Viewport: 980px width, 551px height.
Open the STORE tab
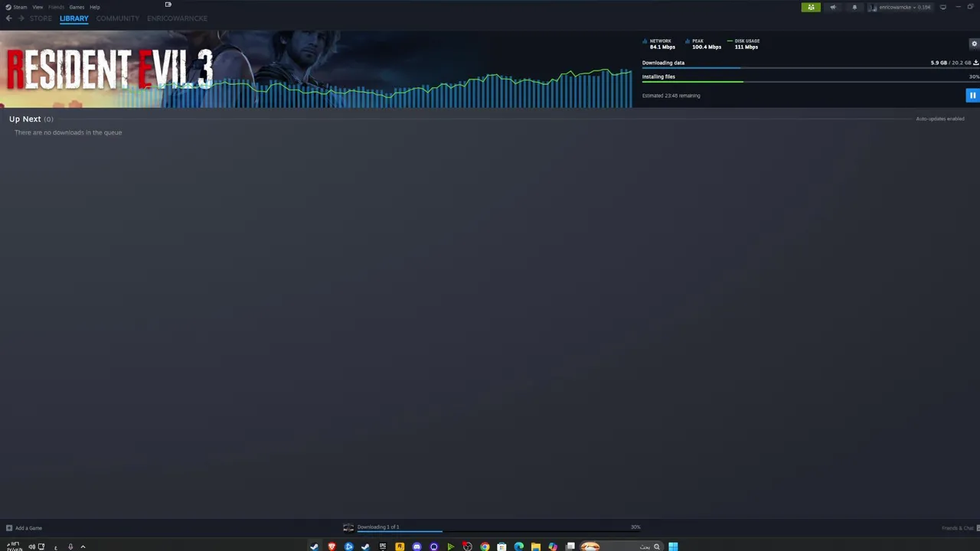point(41,18)
